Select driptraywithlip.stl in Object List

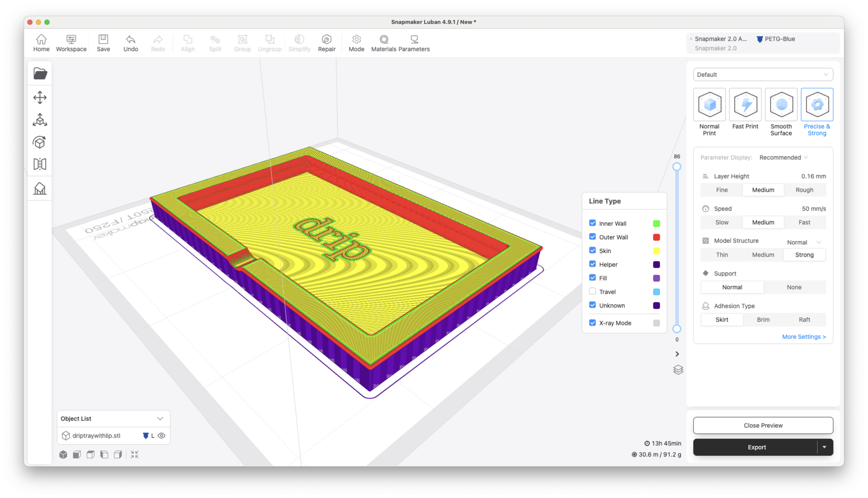click(96, 435)
